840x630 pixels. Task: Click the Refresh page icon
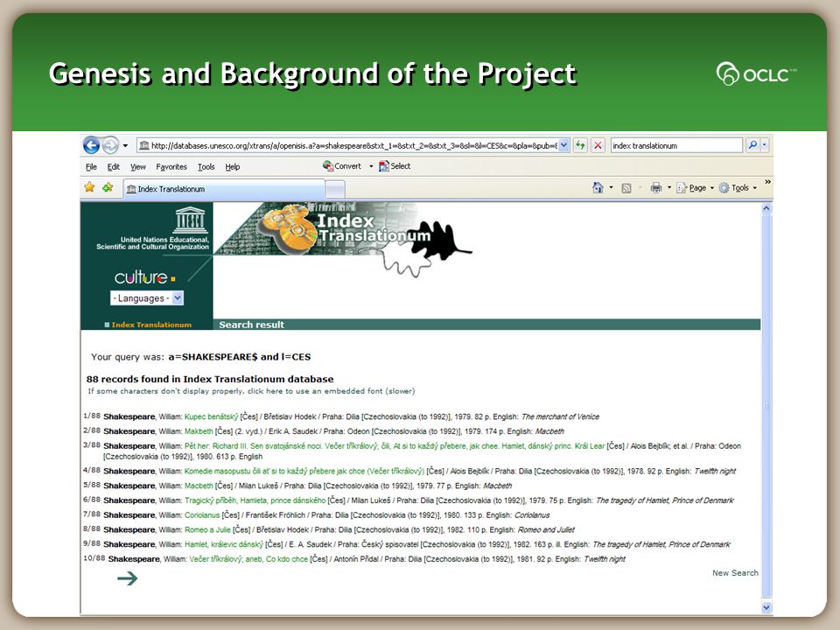[580, 145]
